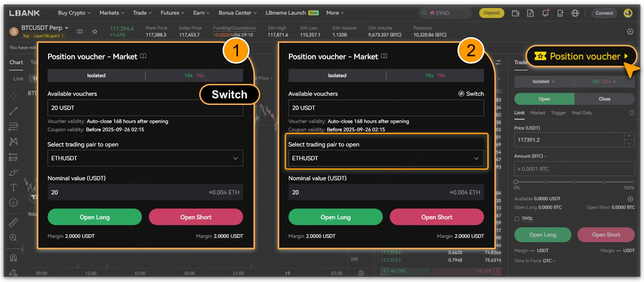The height and width of the screenshot is (282, 644).
Task: Toggle to the Close position mode
Action: (604, 99)
